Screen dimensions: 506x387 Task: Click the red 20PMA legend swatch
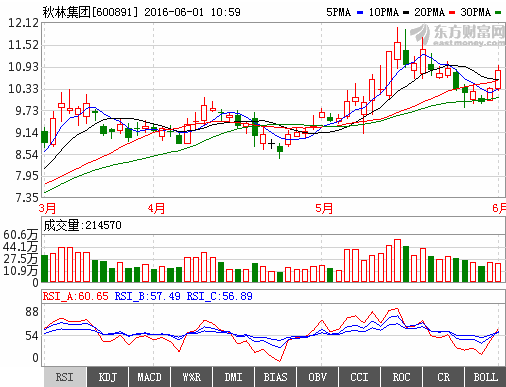point(452,13)
